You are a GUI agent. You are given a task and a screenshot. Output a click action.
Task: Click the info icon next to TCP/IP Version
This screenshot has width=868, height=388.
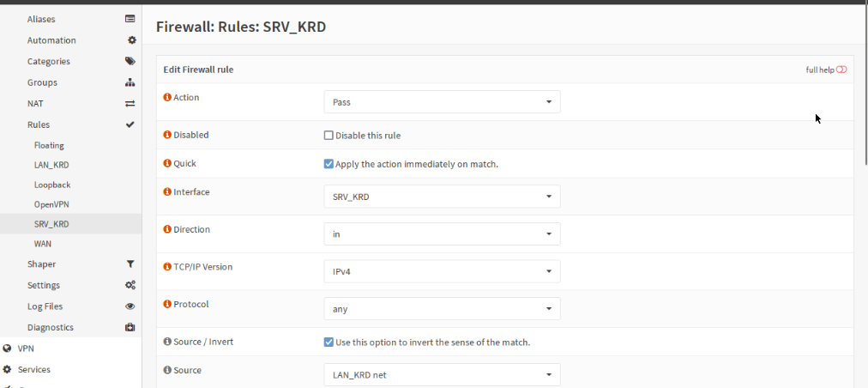pos(167,267)
